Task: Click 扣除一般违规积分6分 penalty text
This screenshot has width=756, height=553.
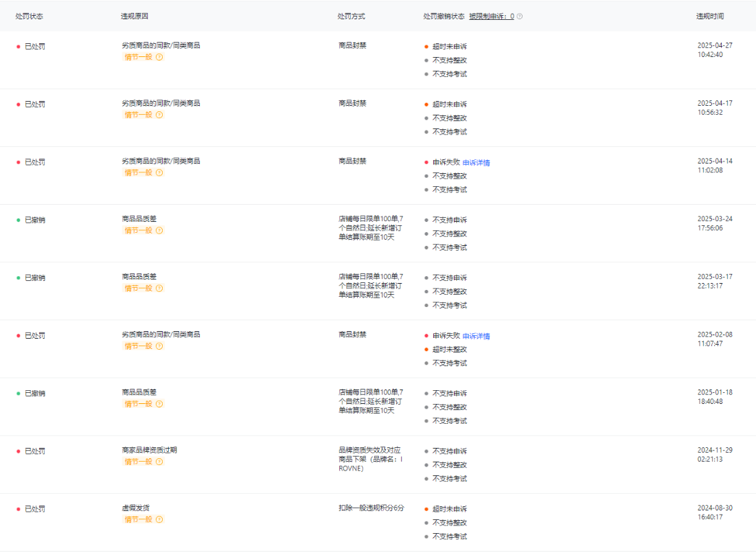Action: [371, 508]
